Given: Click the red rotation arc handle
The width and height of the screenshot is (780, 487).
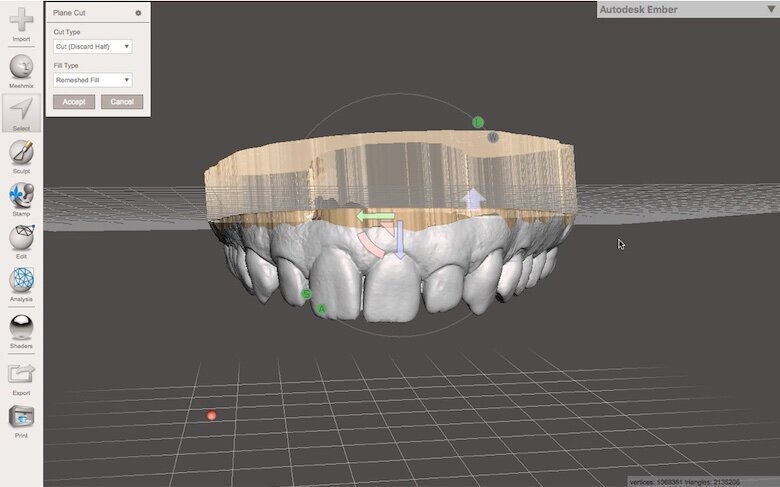Looking at the screenshot, I should pos(370,245).
